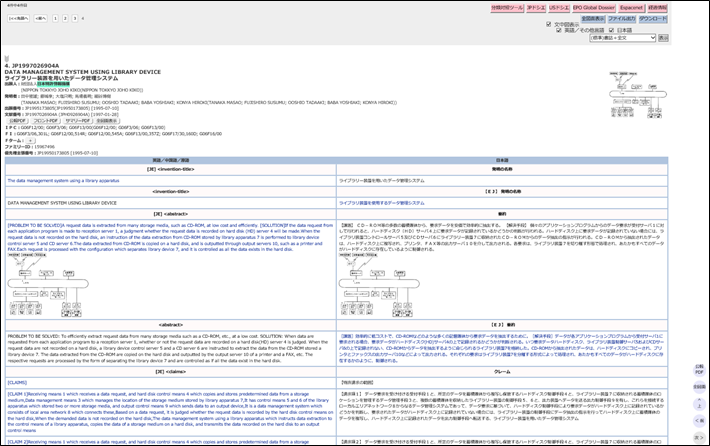710x446 pixels.
Task: Click the blue 全図面表示 button at top
Action: pyautogui.click(x=593, y=19)
